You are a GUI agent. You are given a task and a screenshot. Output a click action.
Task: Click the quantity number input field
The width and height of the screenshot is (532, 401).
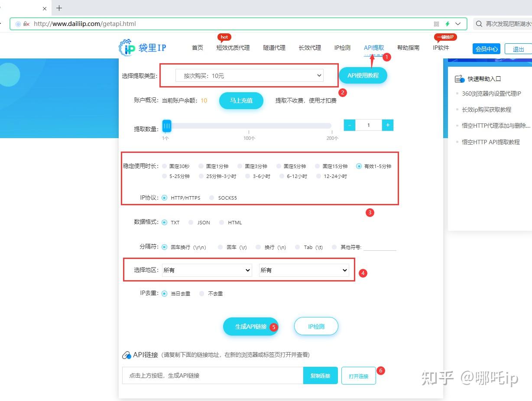coord(369,125)
